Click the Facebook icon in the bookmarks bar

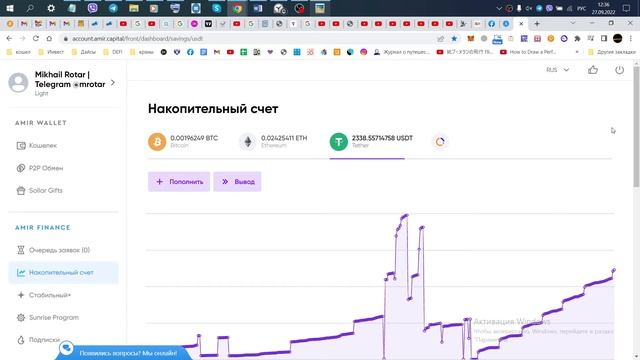pyautogui.click(x=190, y=52)
